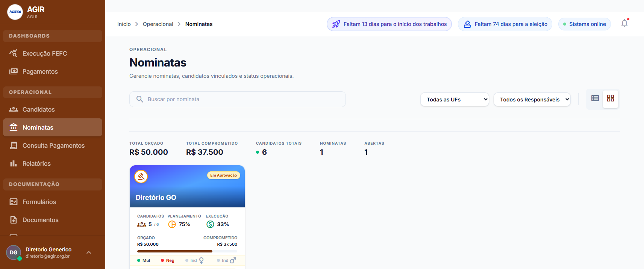Focus the Buscar por nominata search field
644x269 pixels.
[x=238, y=99]
